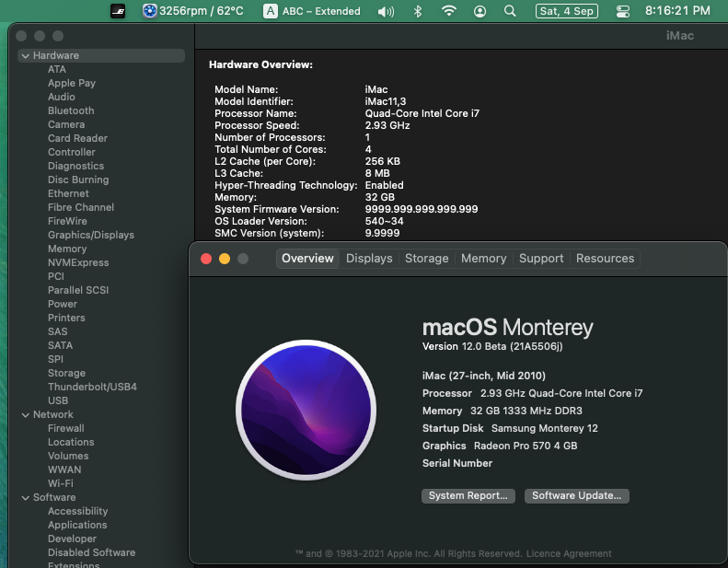The width and height of the screenshot is (728, 568).
Task: Click the Spotlight search icon in menu bar
Action: (510, 11)
